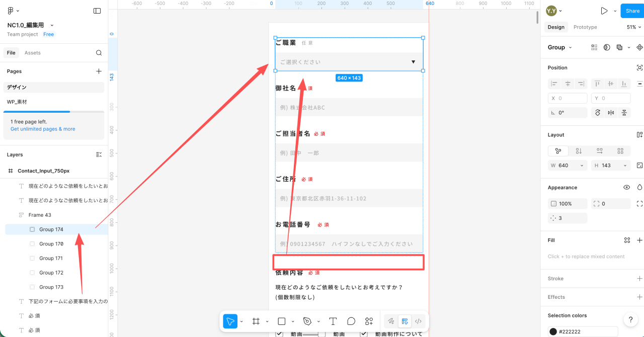The image size is (644, 337).
Task: Select the Pen tool
Action: pos(307,321)
